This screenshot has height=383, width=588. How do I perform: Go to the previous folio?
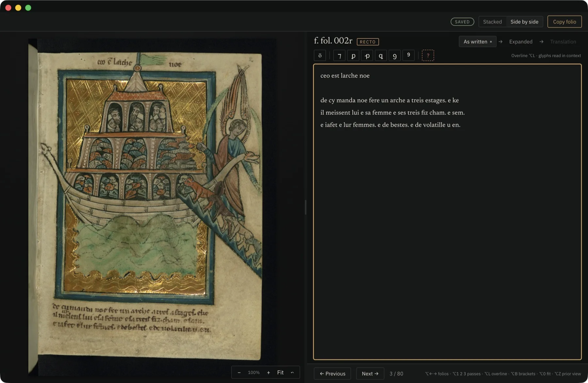tap(333, 374)
